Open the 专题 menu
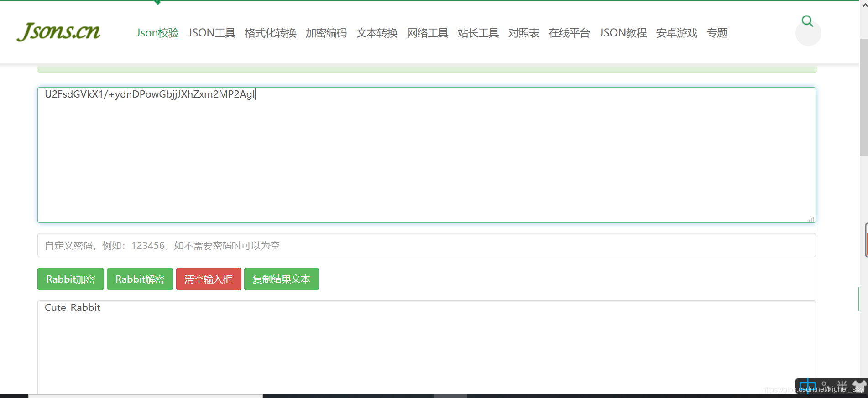 (717, 33)
